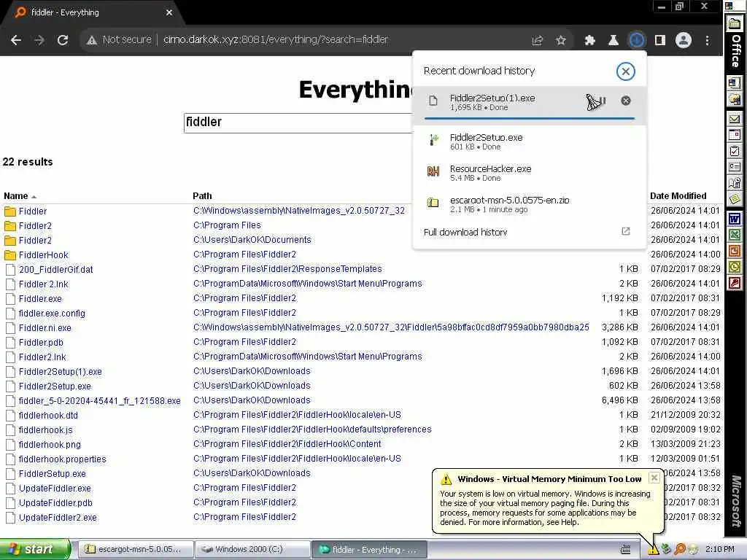The height and width of the screenshot is (560, 747).
Task: Launch Access from the Office shortcut bar
Action: point(735,283)
